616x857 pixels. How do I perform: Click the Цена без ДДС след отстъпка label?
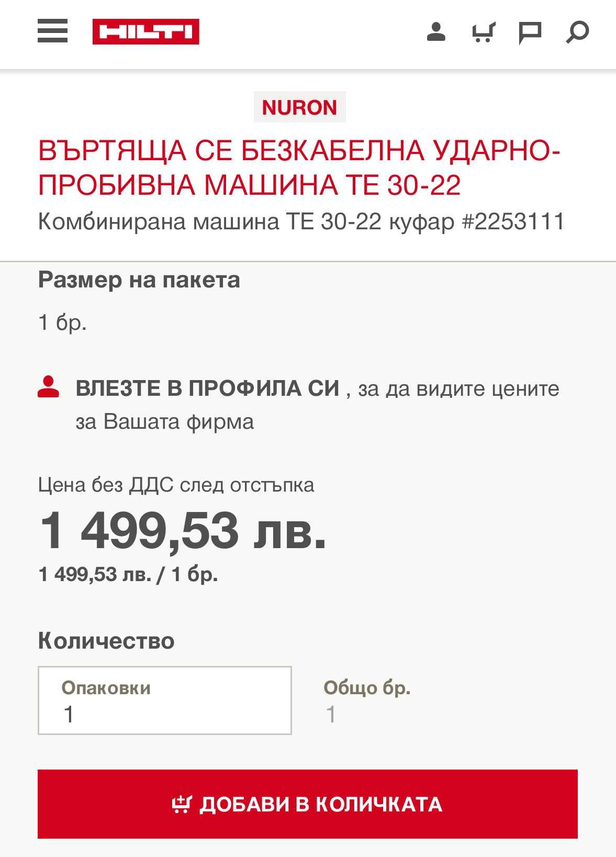(x=176, y=485)
